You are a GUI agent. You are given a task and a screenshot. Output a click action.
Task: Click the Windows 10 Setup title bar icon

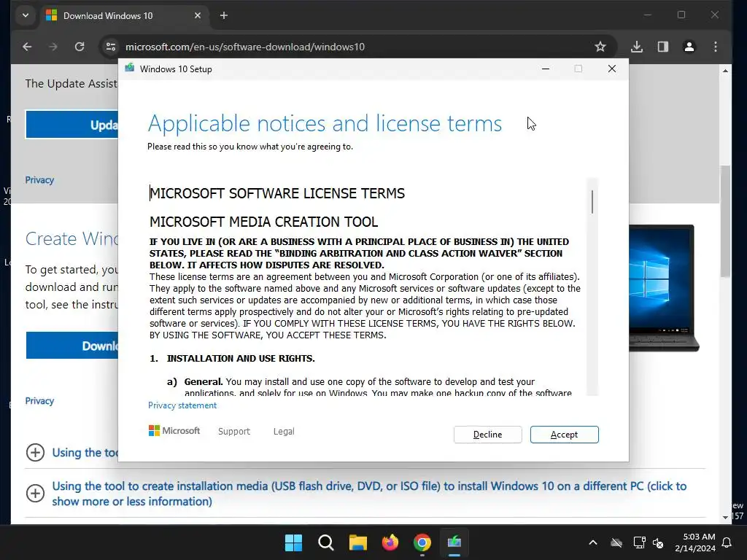pyautogui.click(x=130, y=69)
